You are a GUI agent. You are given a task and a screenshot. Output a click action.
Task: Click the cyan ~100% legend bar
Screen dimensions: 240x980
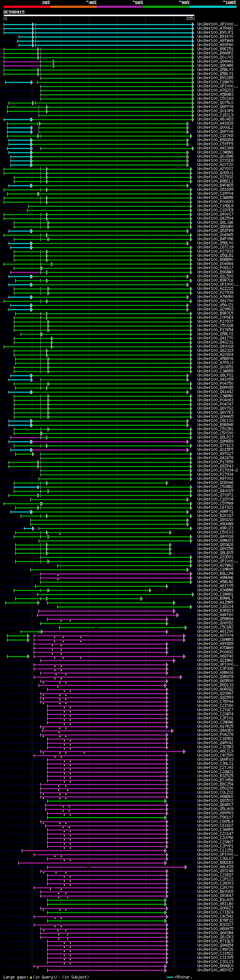coord(213,6)
